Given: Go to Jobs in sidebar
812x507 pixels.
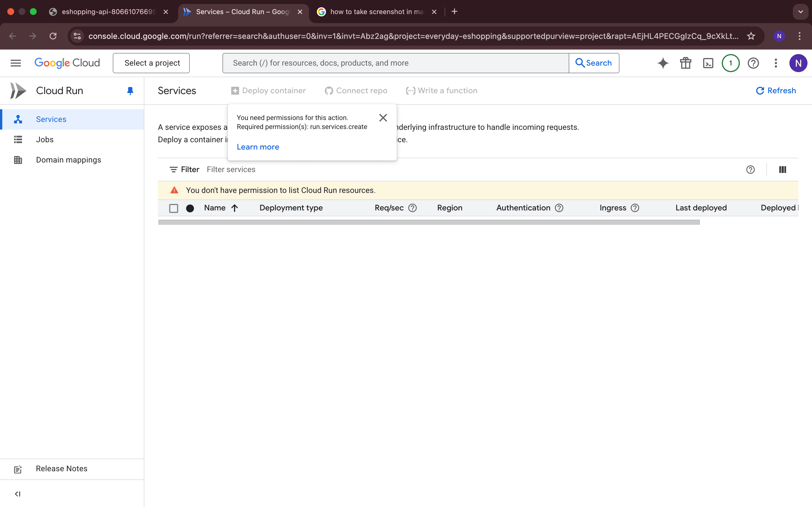Looking at the screenshot, I should tap(45, 139).
